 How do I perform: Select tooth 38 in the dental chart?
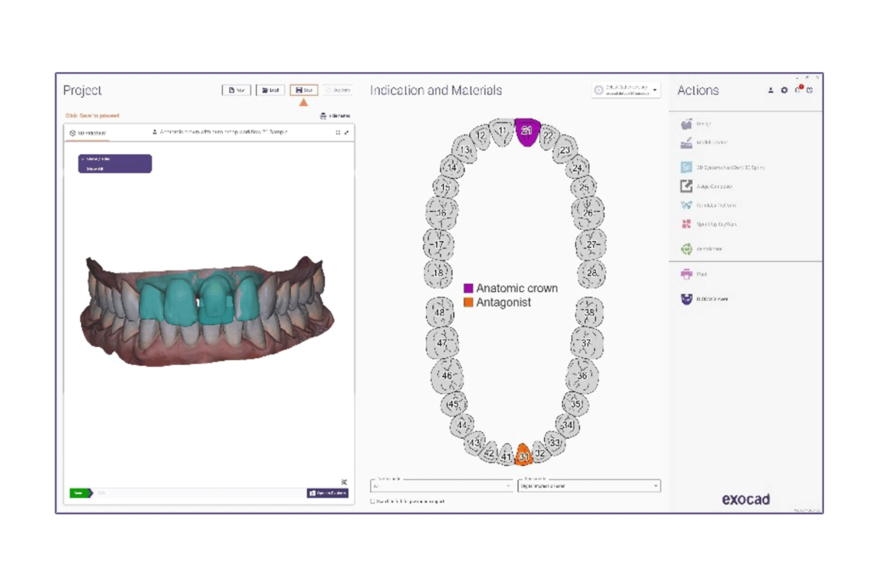tap(589, 312)
